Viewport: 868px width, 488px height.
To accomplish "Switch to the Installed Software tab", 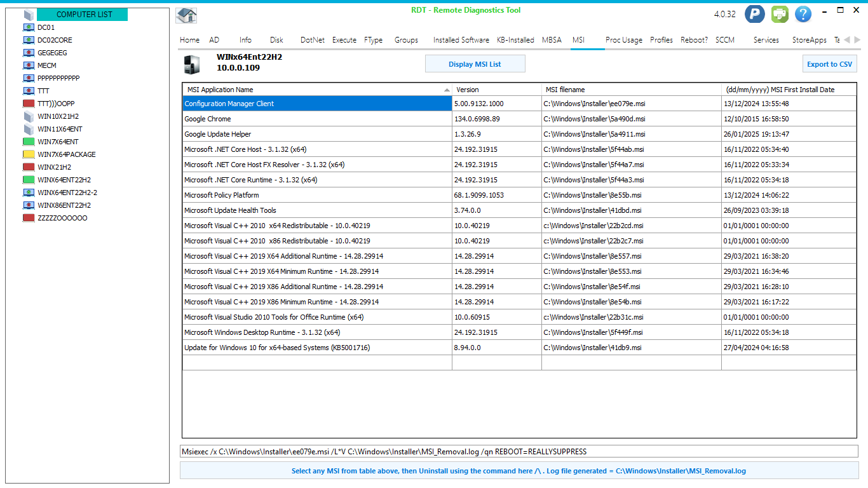I will coord(461,40).
